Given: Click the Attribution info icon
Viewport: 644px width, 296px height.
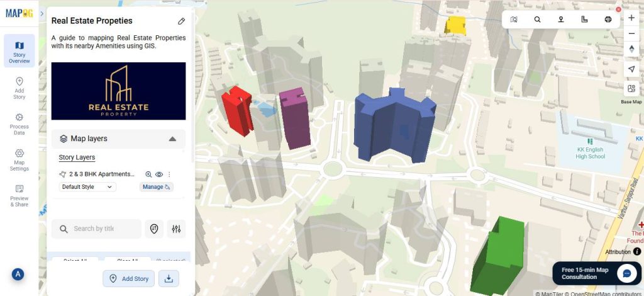Looking at the screenshot, I should [x=637, y=252].
